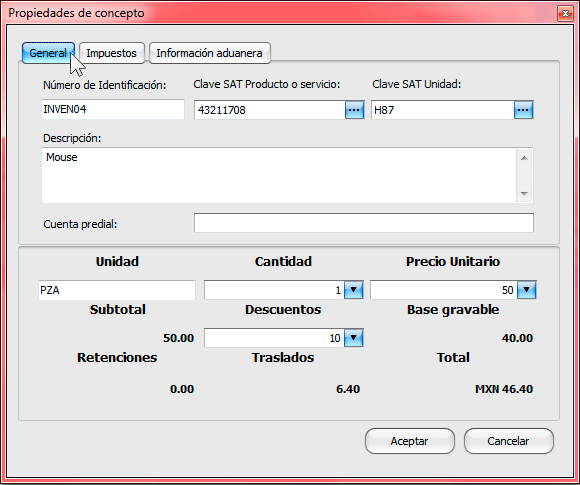The width and height of the screenshot is (580, 485).
Task: Click the Clave SAT Producto text field
Action: 270,110
